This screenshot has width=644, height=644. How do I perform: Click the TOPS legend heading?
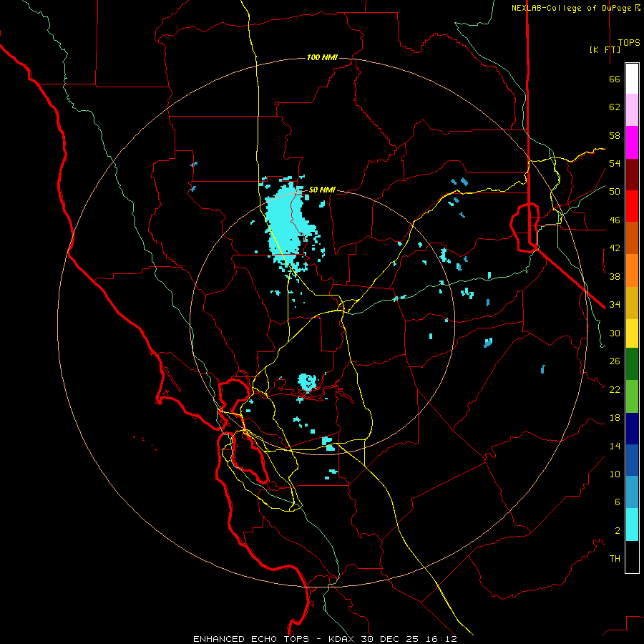(x=629, y=43)
